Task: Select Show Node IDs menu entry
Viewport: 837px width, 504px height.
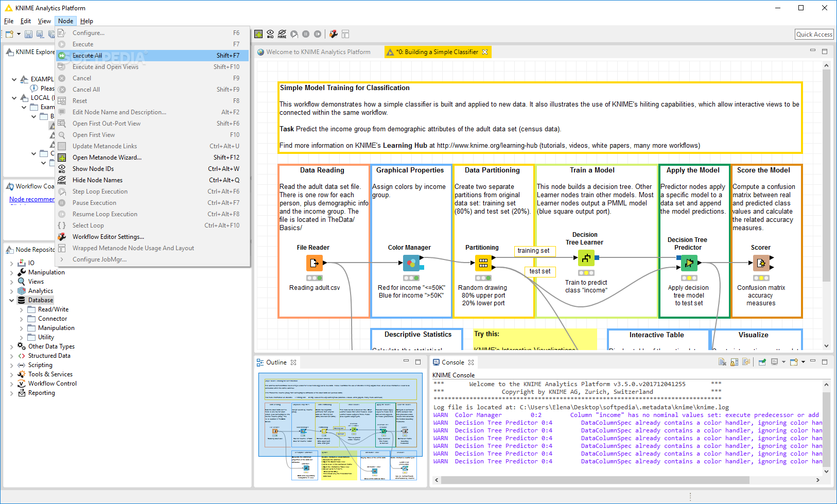Action: pyautogui.click(x=152, y=169)
